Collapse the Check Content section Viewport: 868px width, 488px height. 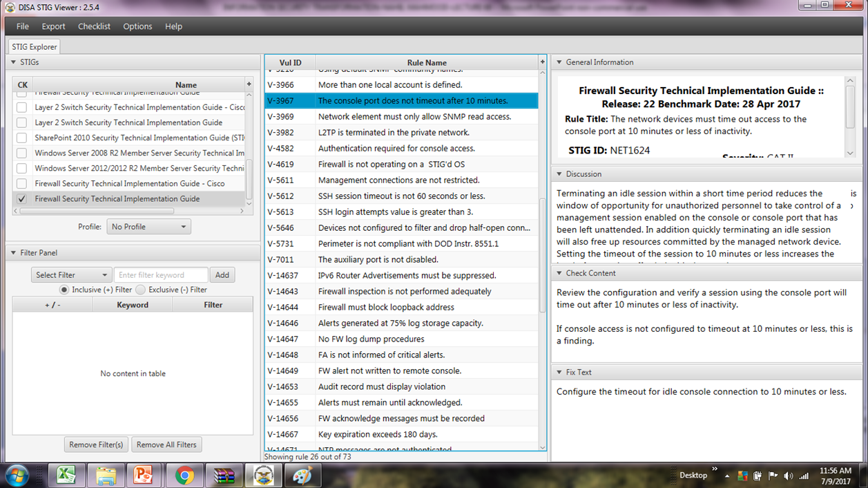(559, 273)
